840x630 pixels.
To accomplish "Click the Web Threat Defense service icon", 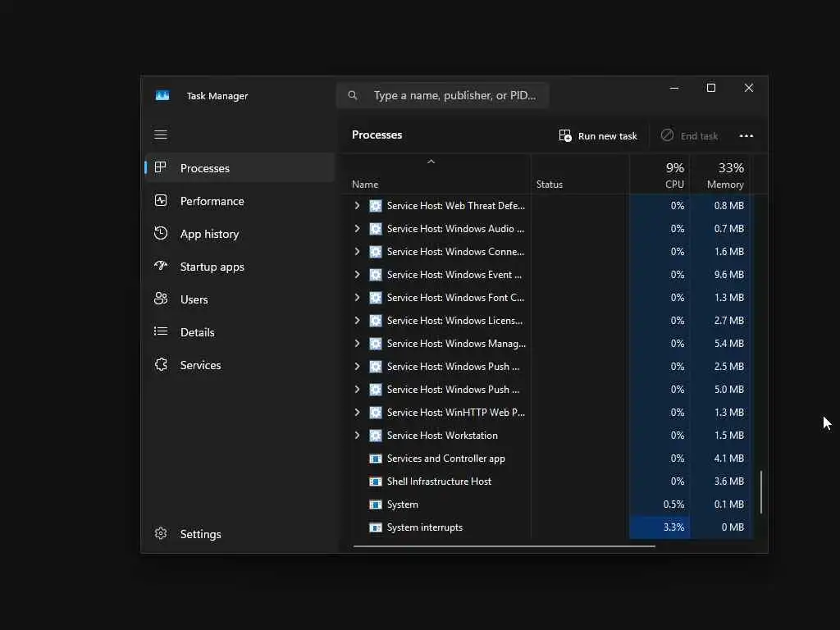I will tap(376, 206).
